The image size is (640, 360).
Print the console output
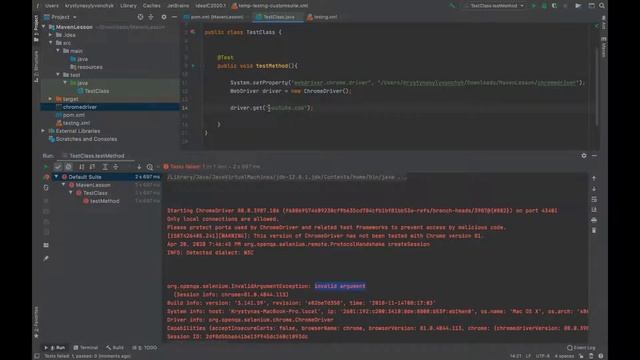[594, 220]
